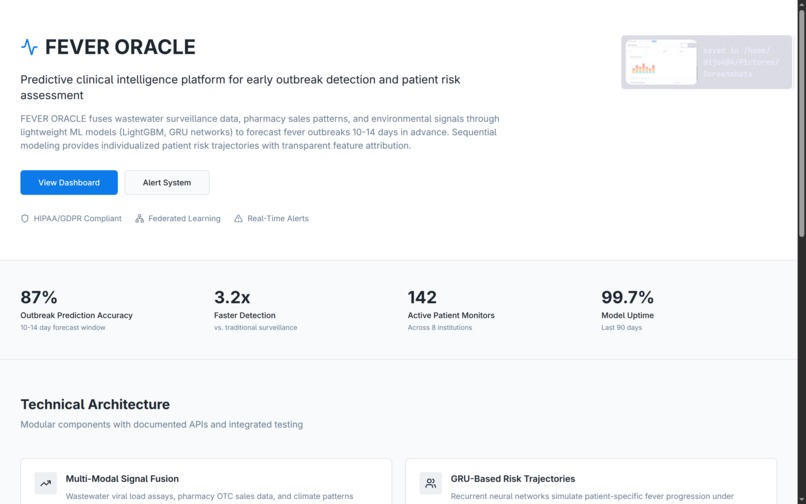Image resolution: width=806 pixels, height=504 pixels.
Task: Click the Technical Architecture heading
Action: click(x=95, y=404)
